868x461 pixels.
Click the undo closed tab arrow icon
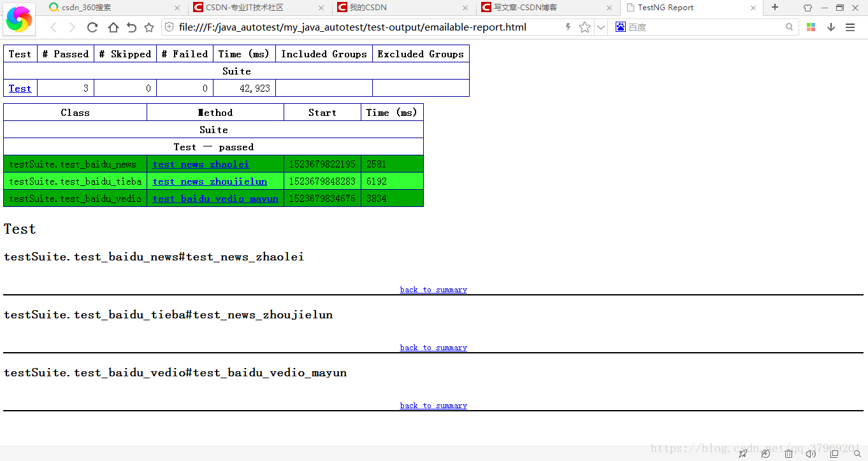131,27
